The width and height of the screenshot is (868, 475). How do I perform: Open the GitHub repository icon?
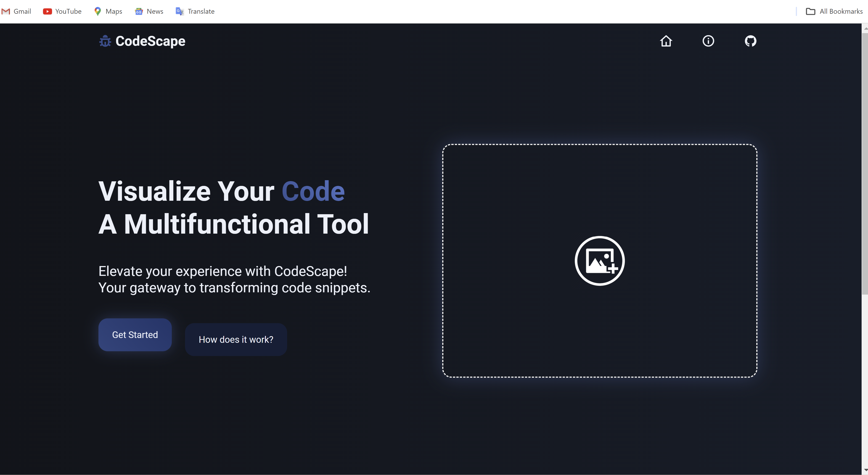pyautogui.click(x=750, y=41)
